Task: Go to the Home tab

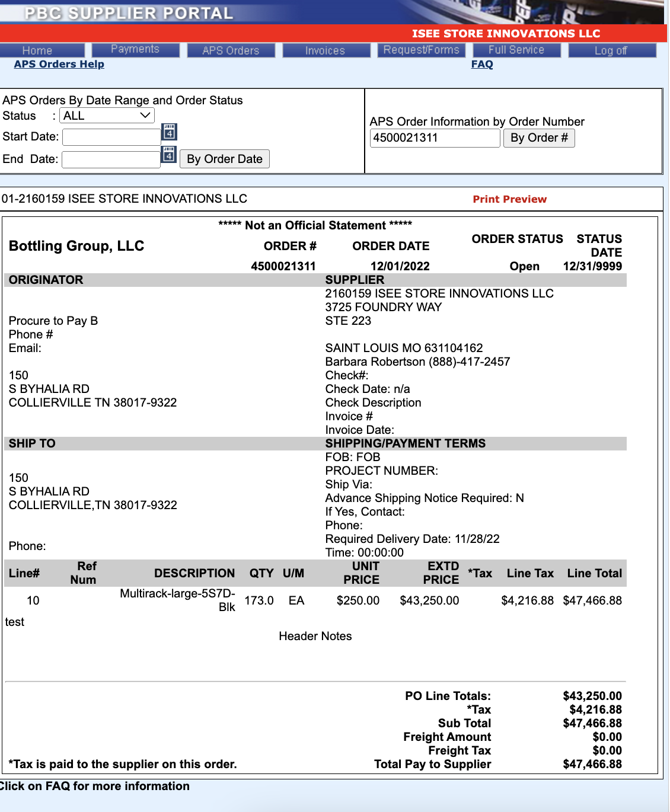Action: pos(37,50)
